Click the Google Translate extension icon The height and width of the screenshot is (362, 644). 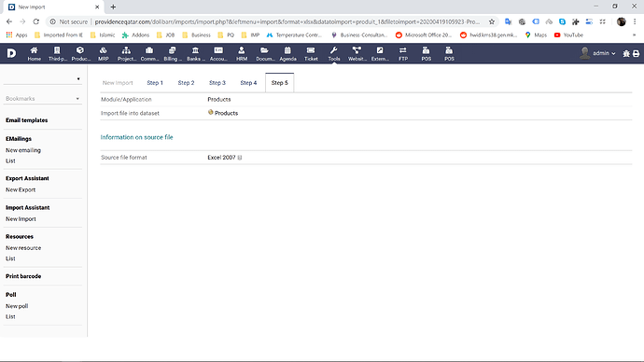click(508, 21)
